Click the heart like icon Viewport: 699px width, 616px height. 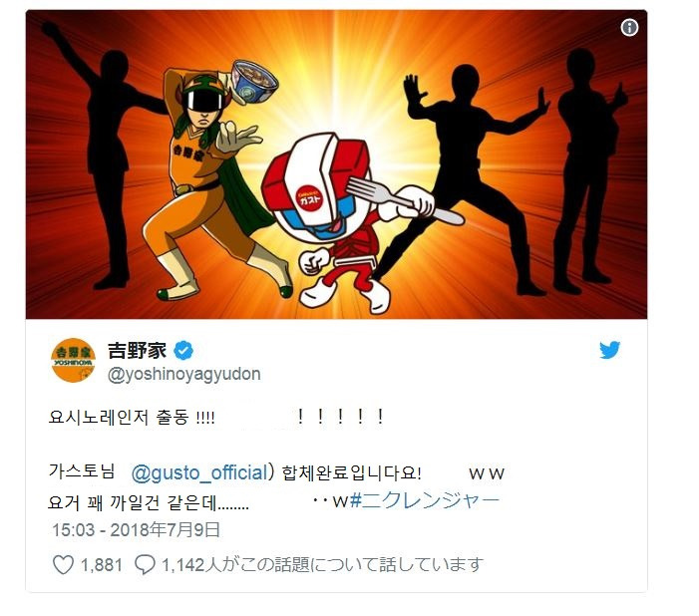coord(63,565)
